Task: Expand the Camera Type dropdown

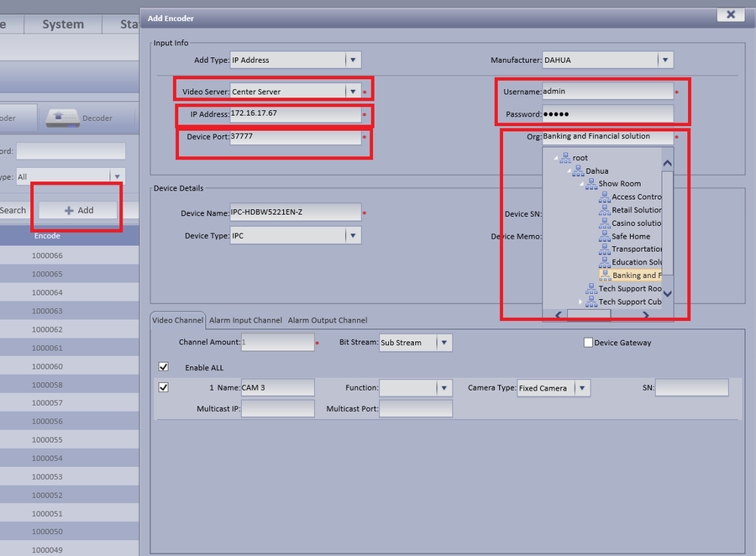Action: (x=581, y=388)
